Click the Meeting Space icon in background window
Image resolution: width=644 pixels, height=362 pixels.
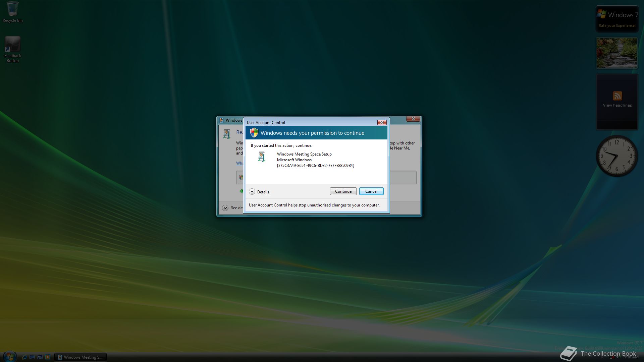[227, 134]
